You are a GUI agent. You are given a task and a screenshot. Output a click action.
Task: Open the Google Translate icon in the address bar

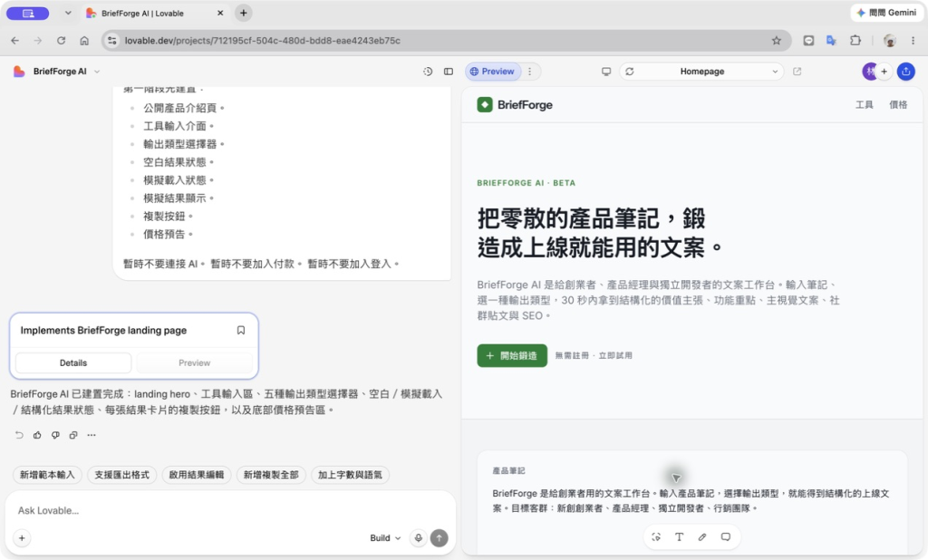pos(832,40)
